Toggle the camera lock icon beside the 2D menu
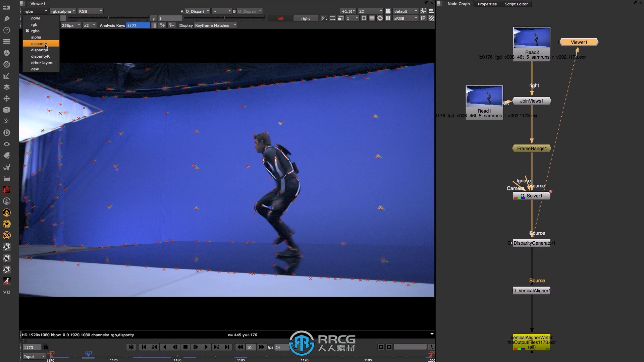 388,11
